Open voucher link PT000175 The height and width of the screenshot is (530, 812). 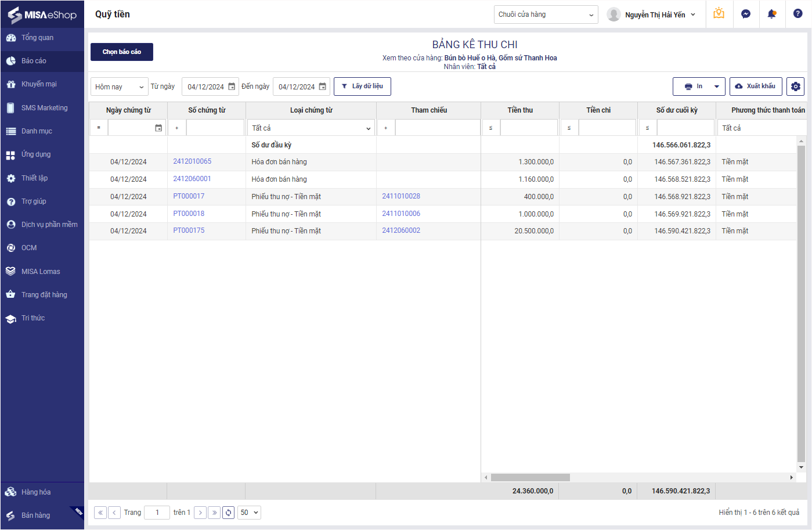coord(189,230)
